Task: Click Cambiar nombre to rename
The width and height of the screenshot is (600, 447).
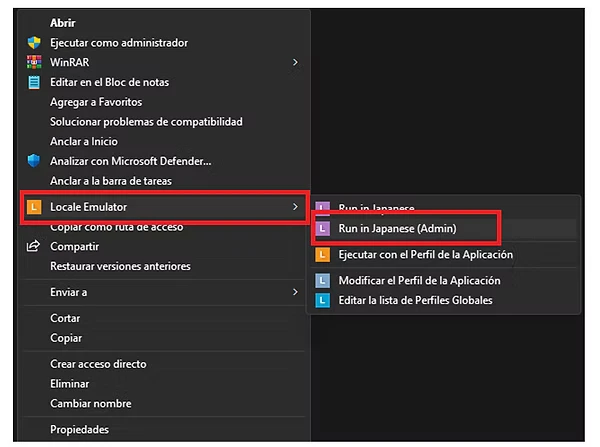Action: tap(90, 404)
